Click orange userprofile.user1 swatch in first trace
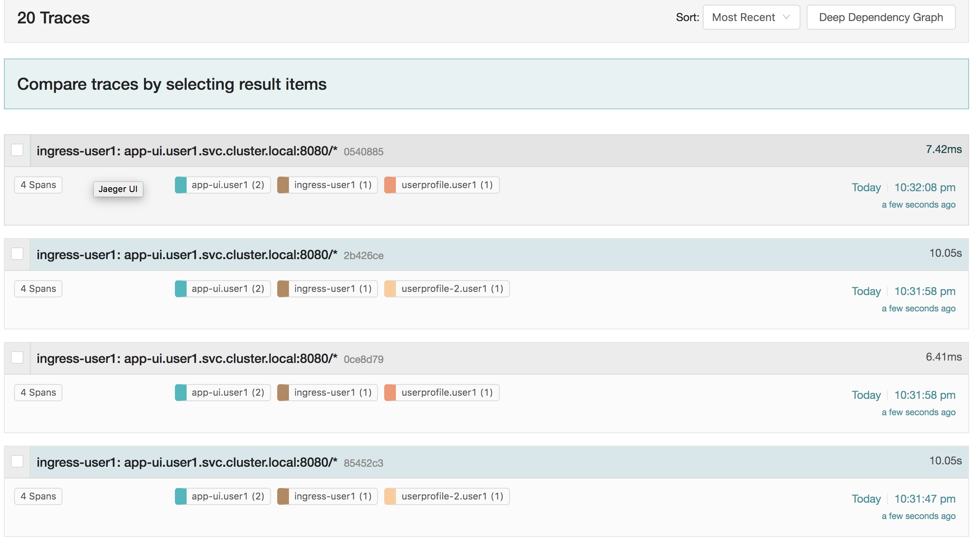Image resolution: width=980 pixels, height=544 pixels. click(x=390, y=185)
